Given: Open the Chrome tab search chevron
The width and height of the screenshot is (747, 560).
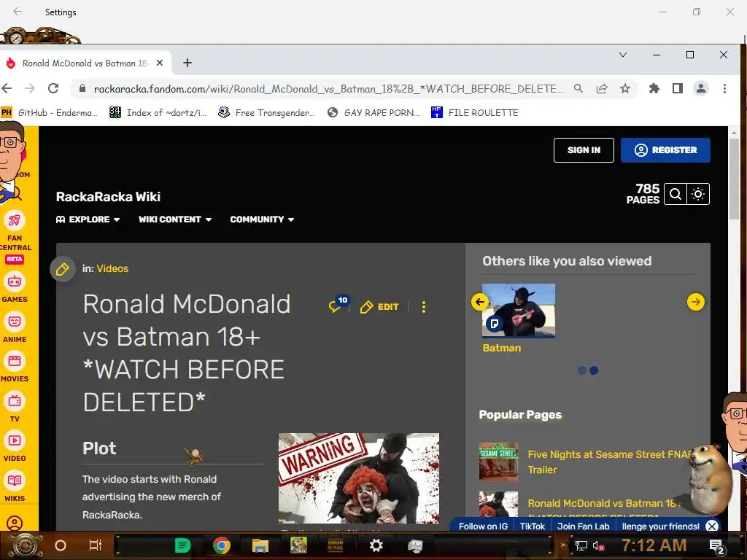Looking at the screenshot, I should (623, 55).
